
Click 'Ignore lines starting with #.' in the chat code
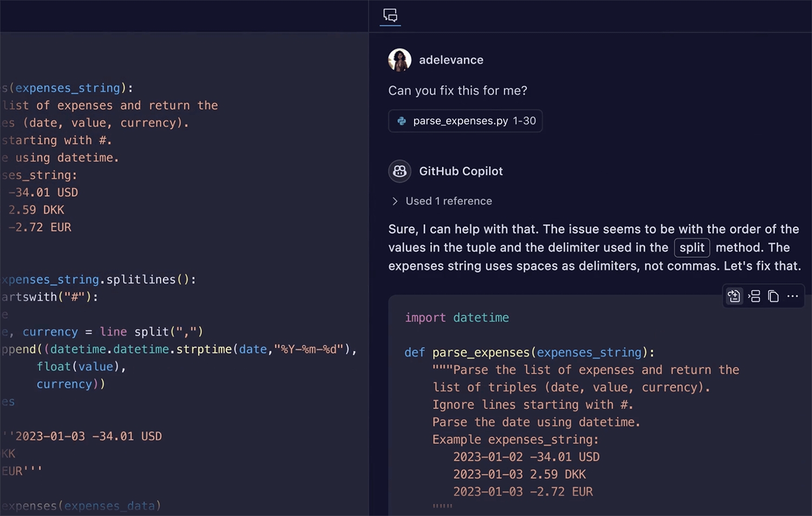[x=533, y=404]
